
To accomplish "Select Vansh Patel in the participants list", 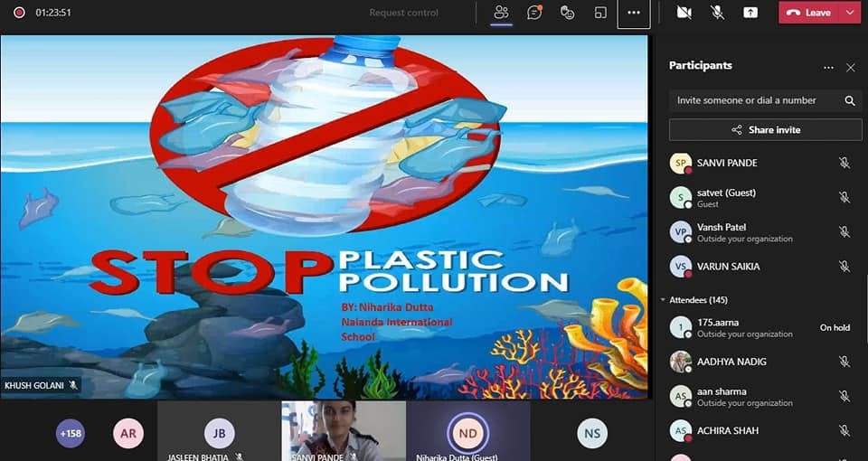I will click(x=765, y=232).
